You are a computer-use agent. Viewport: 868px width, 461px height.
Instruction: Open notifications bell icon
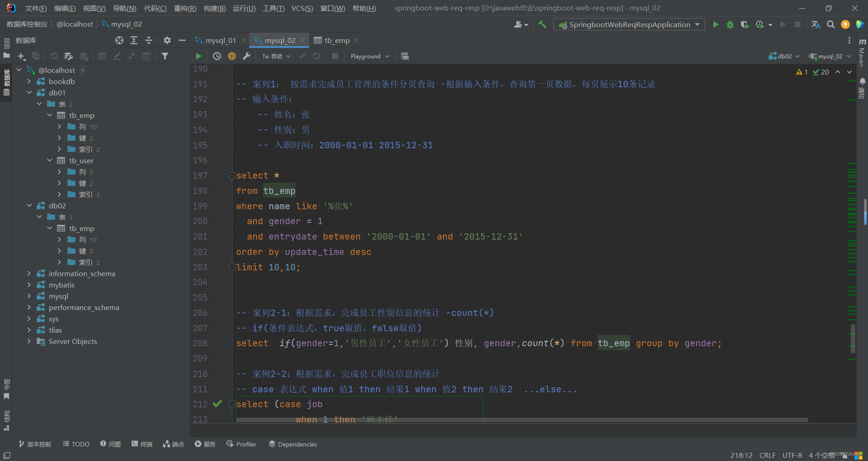pyautogui.click(x=862, y=81)
